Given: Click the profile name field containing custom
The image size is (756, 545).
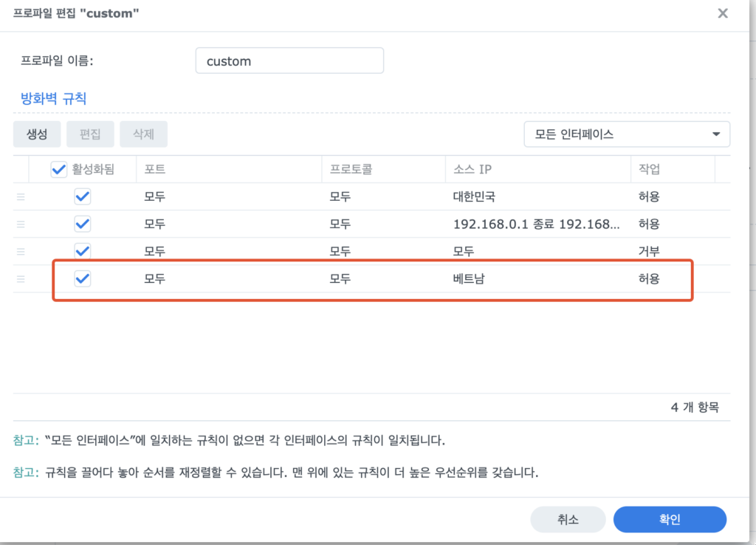Looking at the screenshot, I should click(x=289, y=61).
